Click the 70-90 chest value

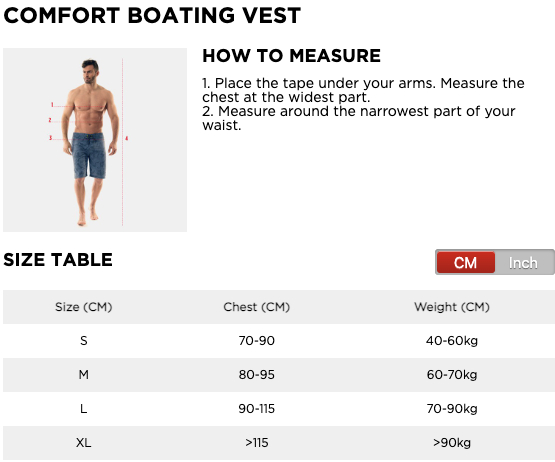click(x=257, y=341)
